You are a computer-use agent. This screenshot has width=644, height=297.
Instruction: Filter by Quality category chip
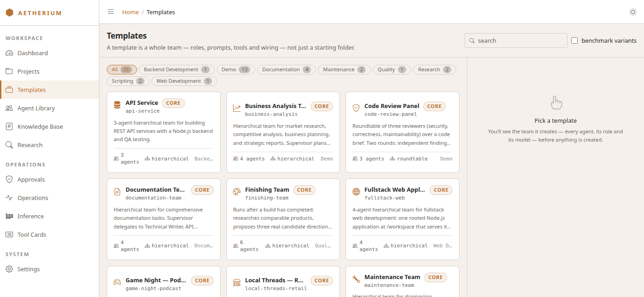(x=392, y=69)
